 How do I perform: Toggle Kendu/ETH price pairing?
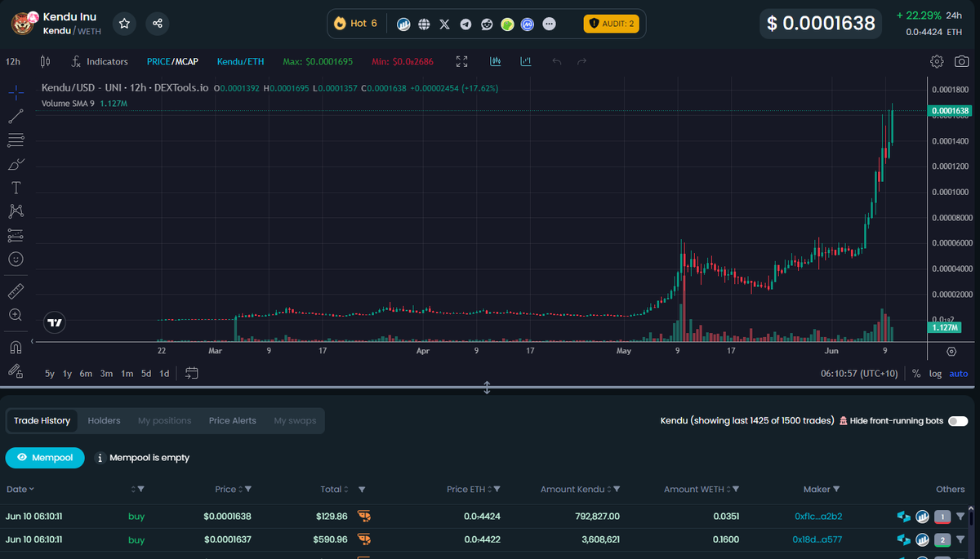point(240,61)
